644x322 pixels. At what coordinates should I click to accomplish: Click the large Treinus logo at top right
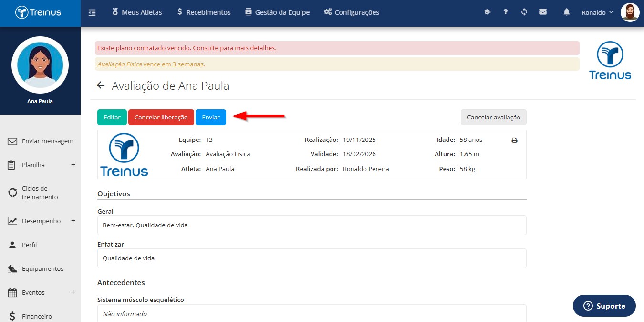[x=610, y=60]
